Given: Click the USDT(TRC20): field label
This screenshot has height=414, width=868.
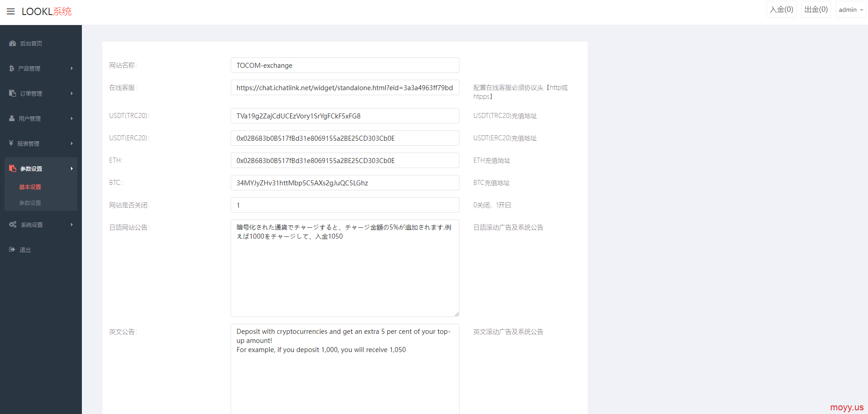Looking at the screenshot, I should click(x=129, y=116).
